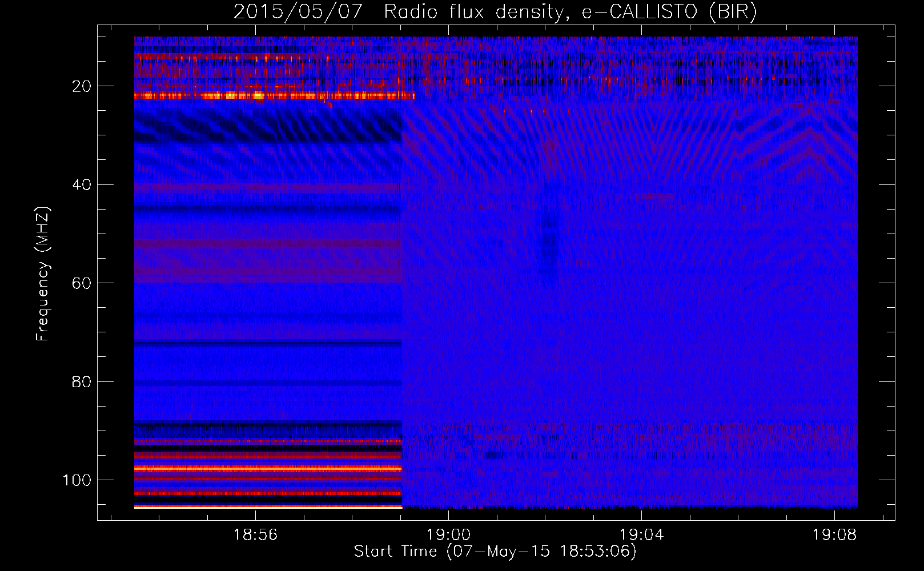The height and width of the screenshot is (571, 924).
Task: Click the bright yellow-white band near 98 MHz
Action: [268, 468]
